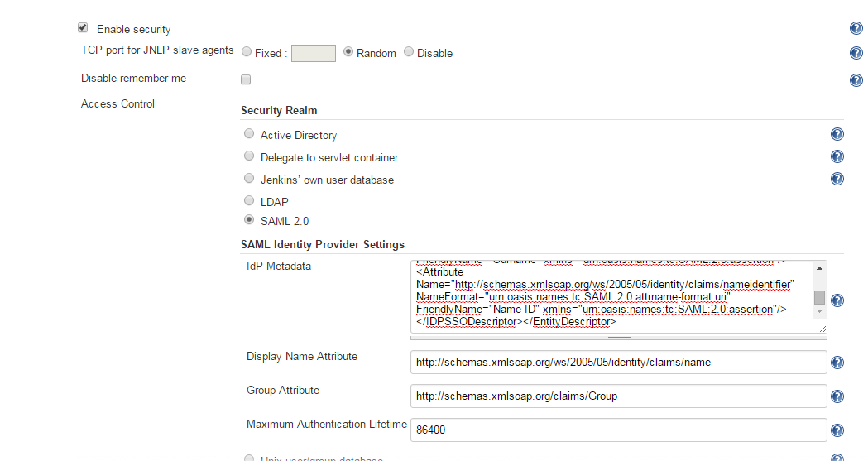868x461 pixels.
Task: Open help icon for Active Directory
Action: click(837, 134)
